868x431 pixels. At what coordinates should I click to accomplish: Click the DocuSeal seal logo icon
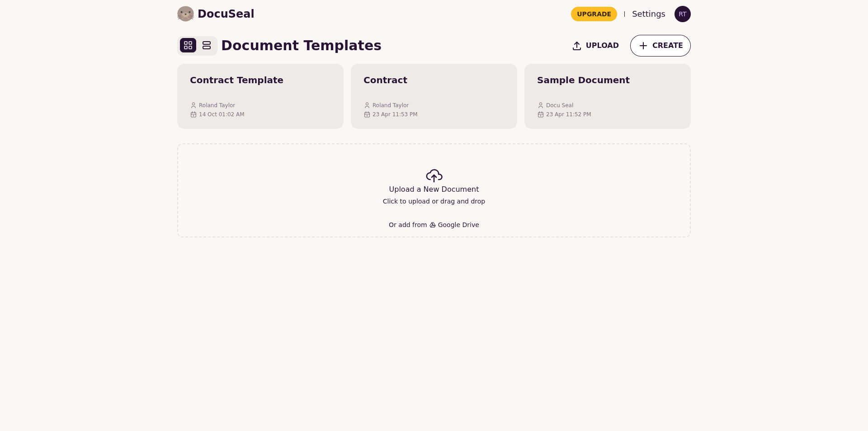point(185,14)
